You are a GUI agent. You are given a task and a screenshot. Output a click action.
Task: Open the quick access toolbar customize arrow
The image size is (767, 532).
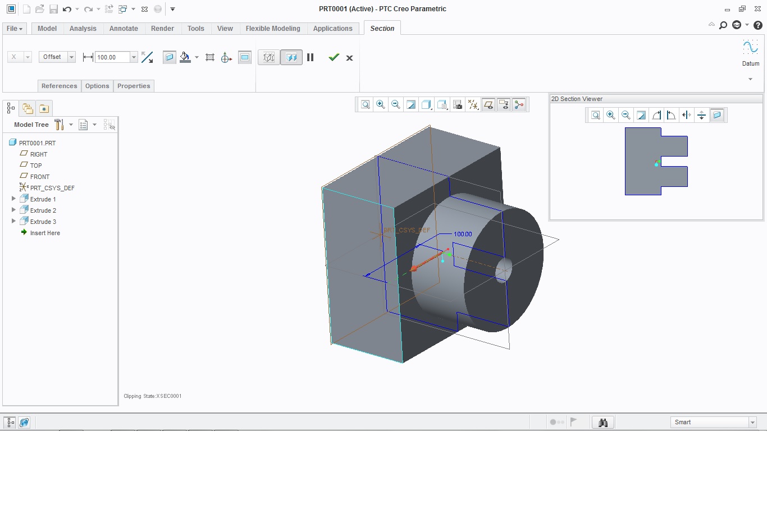[x=172, y=9]
